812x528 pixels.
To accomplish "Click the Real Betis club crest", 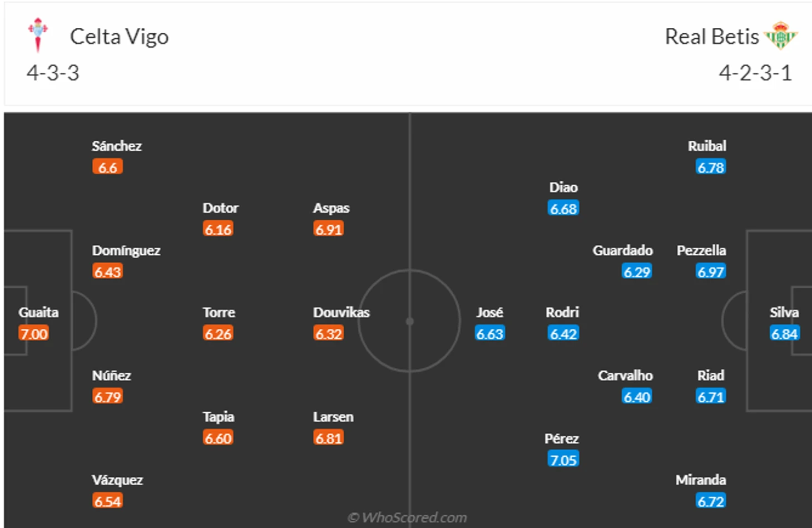I will [781, 36].
